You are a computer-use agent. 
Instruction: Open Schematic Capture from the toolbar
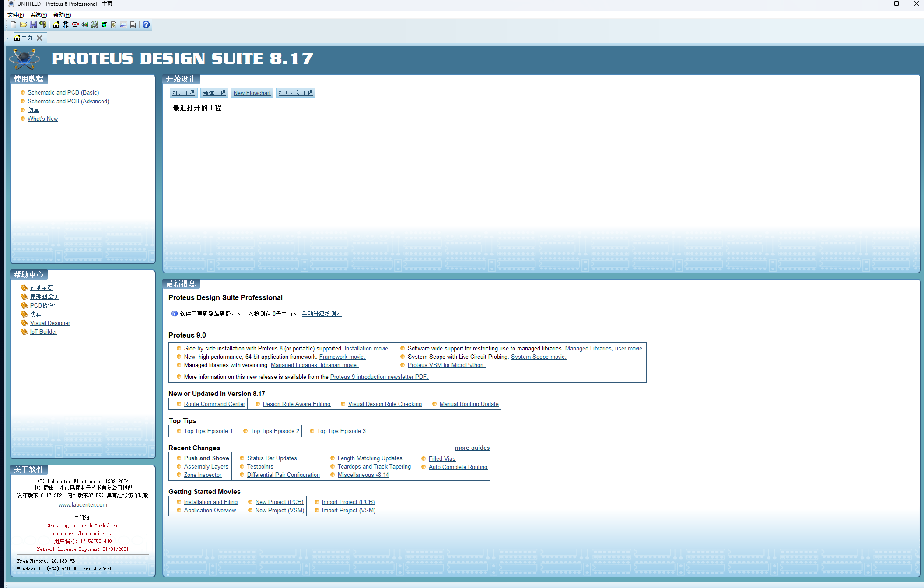click(66, 25)
